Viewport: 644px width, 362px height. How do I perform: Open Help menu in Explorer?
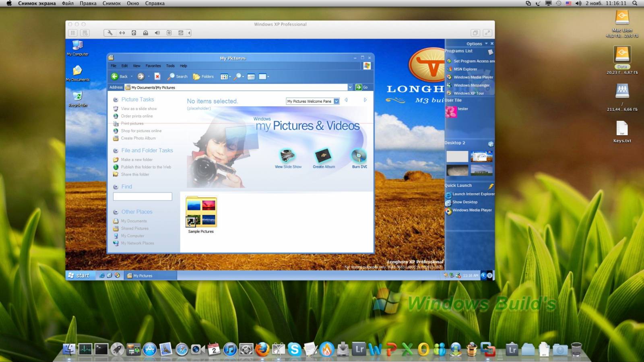(184, 66)
